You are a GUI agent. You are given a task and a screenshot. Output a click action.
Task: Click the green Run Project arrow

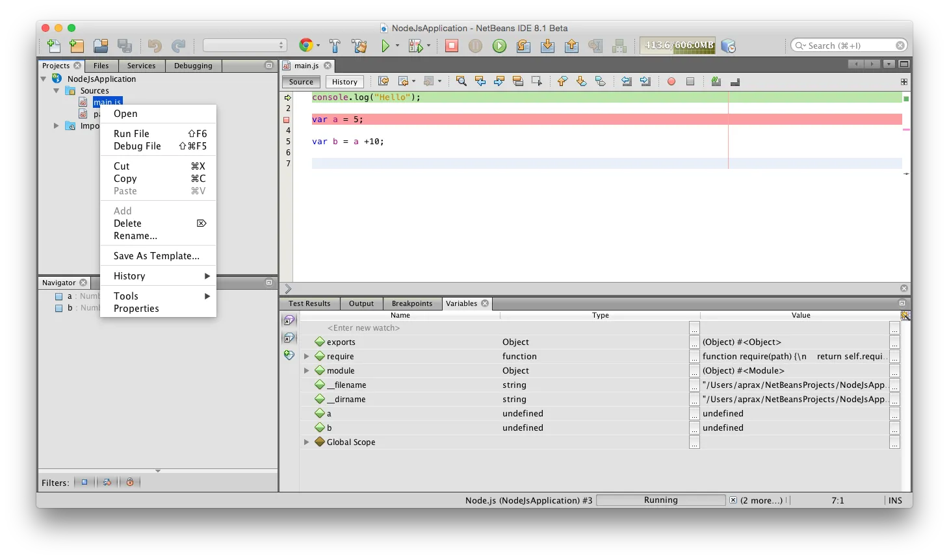385,45
